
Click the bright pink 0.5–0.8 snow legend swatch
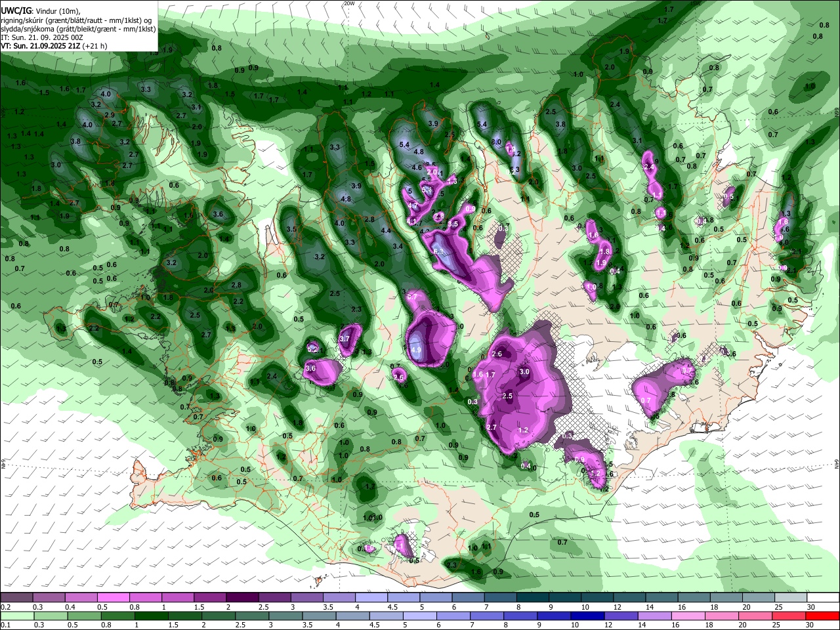pos(113,597)
